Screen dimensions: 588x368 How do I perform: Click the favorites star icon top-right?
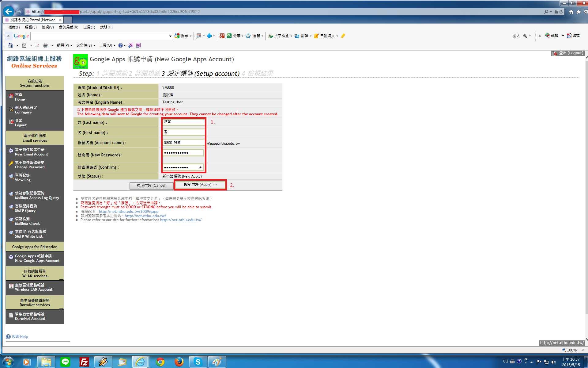pyautogui.click(x=579, y=12)
